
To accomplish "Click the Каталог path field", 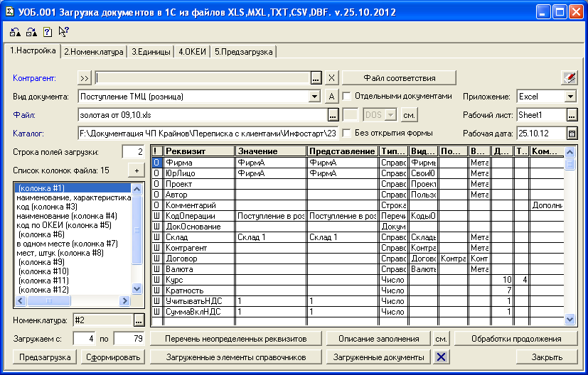I will click(x=208, y=133).
